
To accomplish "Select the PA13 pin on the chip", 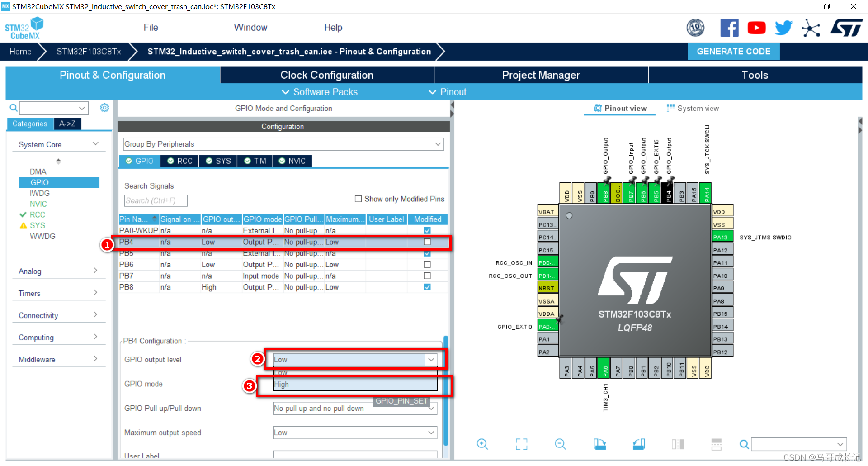I will [722, 237].
